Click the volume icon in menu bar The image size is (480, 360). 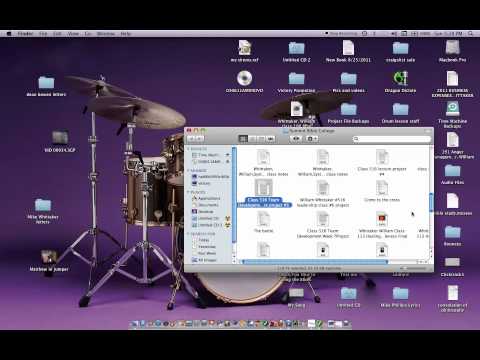(x=394, y=34)
